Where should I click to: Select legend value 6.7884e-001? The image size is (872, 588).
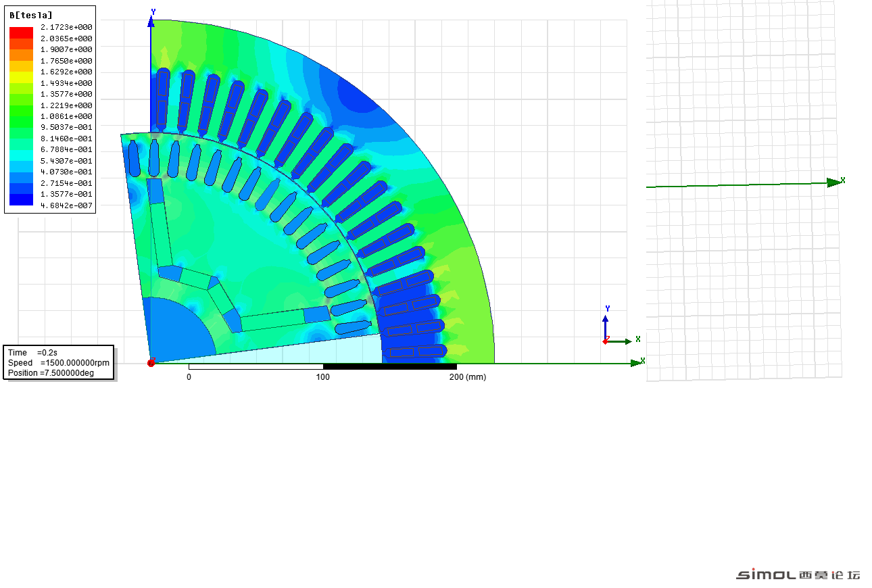click(66, 149)
